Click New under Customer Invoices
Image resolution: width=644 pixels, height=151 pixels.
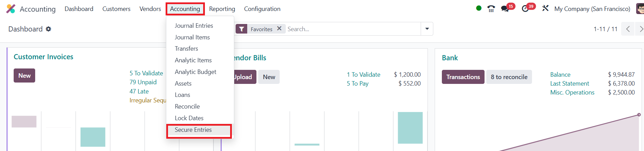click(24, 76)
